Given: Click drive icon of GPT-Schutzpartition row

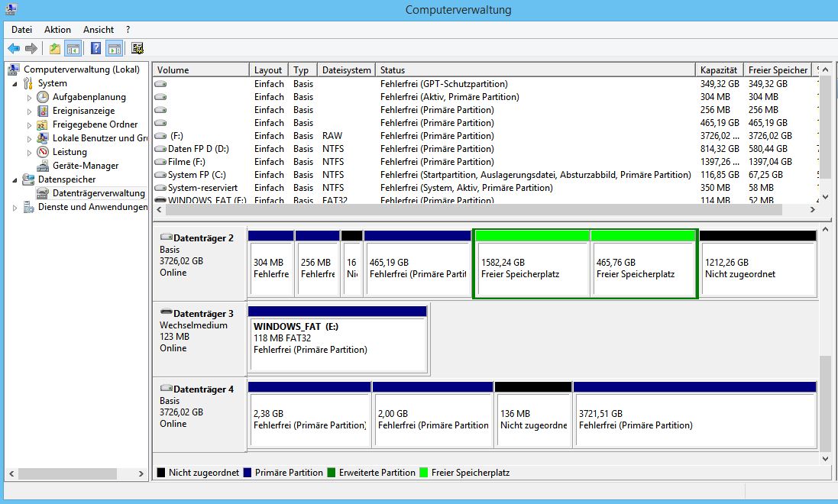Looking at the screenshot, I should [160, 84].
